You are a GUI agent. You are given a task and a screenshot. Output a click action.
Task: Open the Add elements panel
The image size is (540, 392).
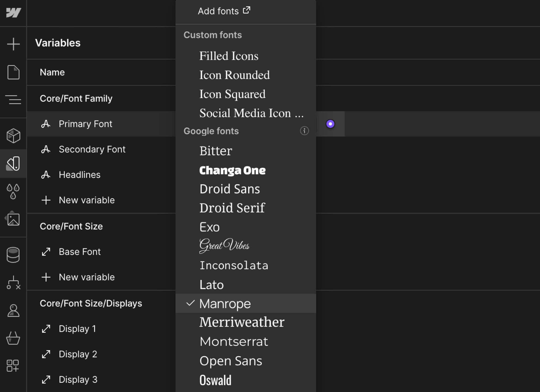point(13,44)
